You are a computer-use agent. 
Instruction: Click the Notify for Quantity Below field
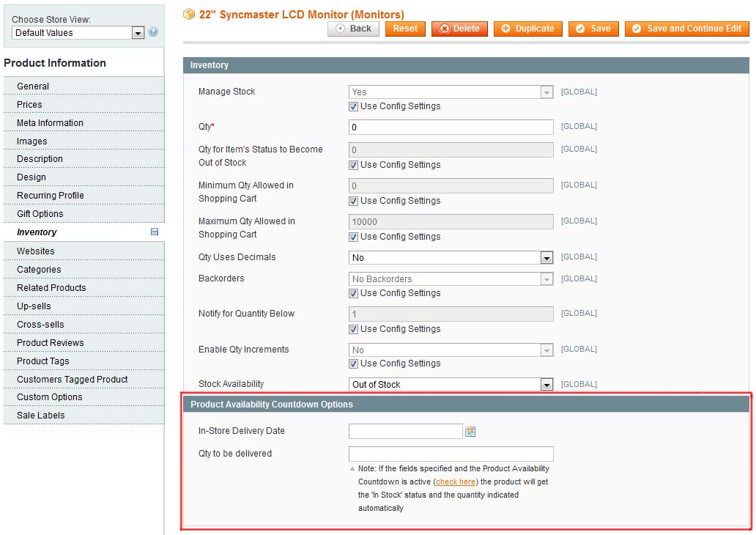[x=451, y=314]
